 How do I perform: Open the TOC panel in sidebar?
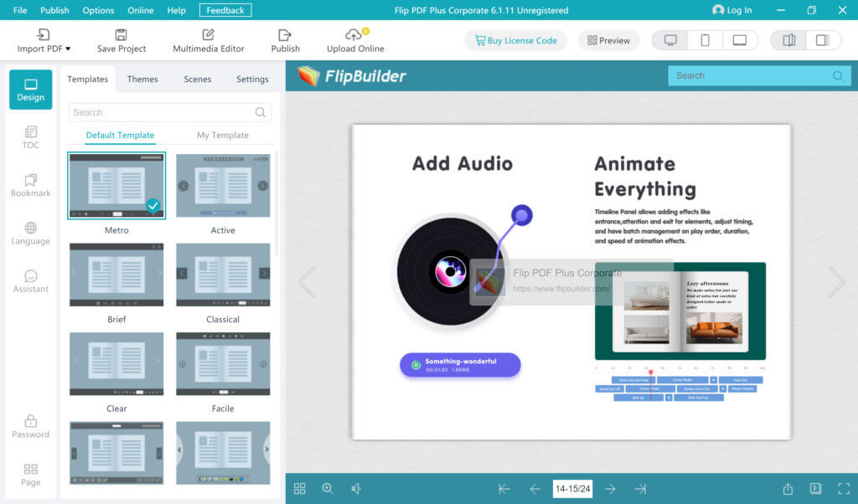point(31,137)
